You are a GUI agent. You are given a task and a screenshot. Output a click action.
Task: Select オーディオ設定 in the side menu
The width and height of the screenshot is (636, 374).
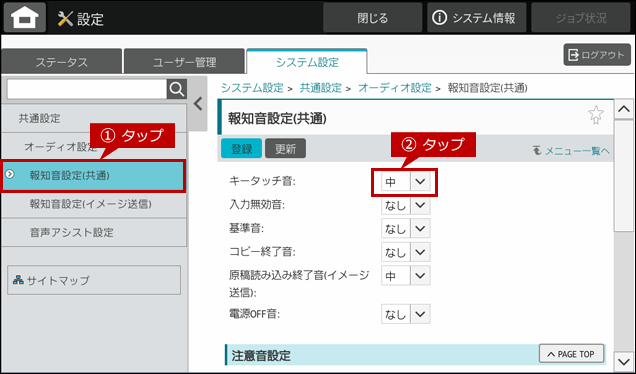point(94,146)
